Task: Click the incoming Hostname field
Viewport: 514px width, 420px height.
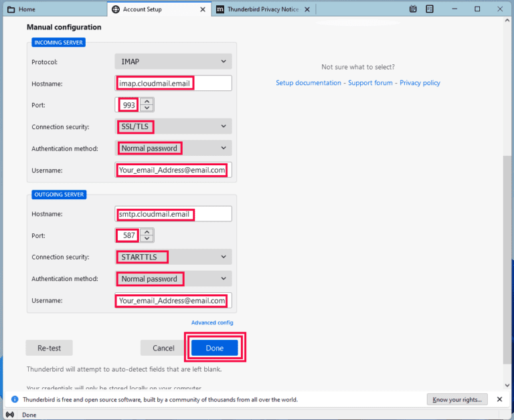Action: click(173, 83)
